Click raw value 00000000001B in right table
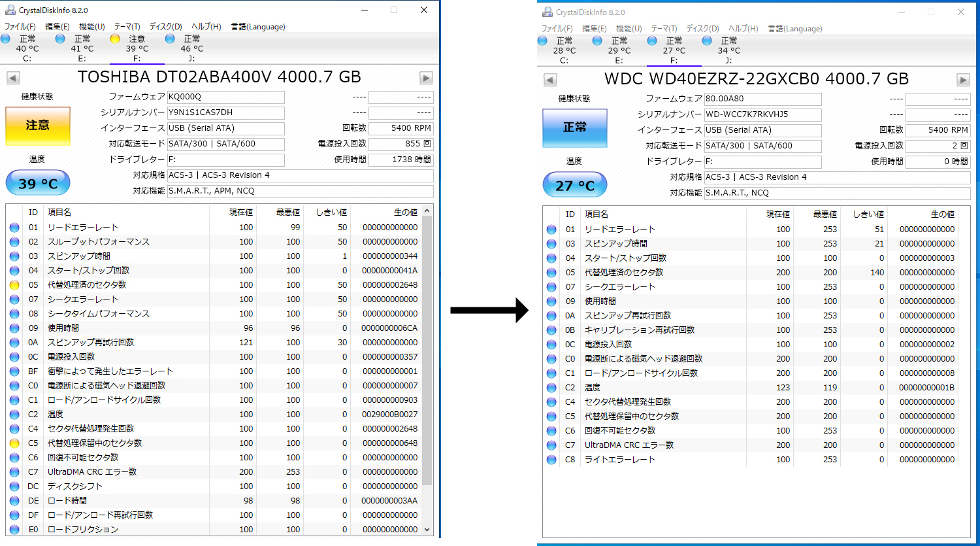Image resolution: width=980 pixels, height=546 pixels. pos(926,388)
